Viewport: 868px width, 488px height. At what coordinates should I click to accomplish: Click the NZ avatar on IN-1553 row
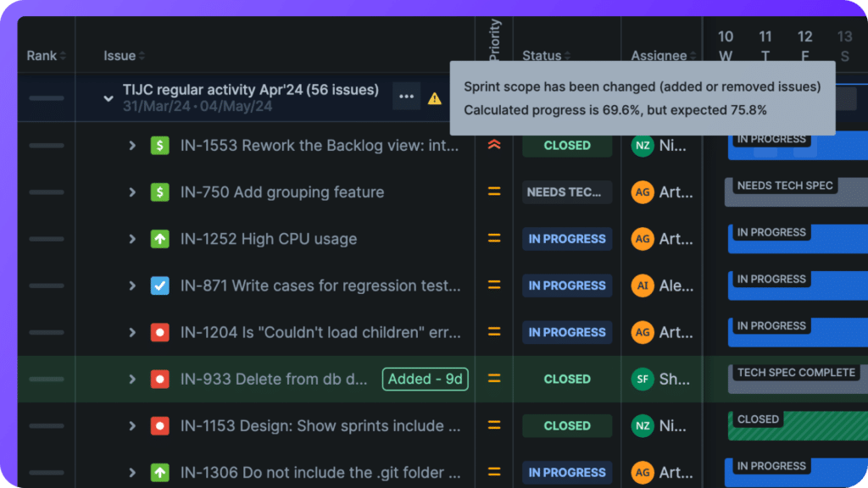point(643,146)
